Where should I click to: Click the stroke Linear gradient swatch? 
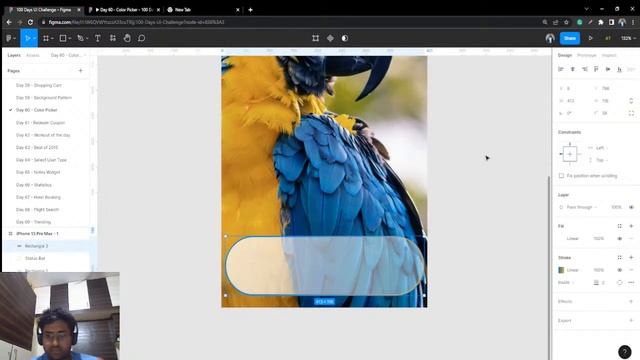[561, 270]
